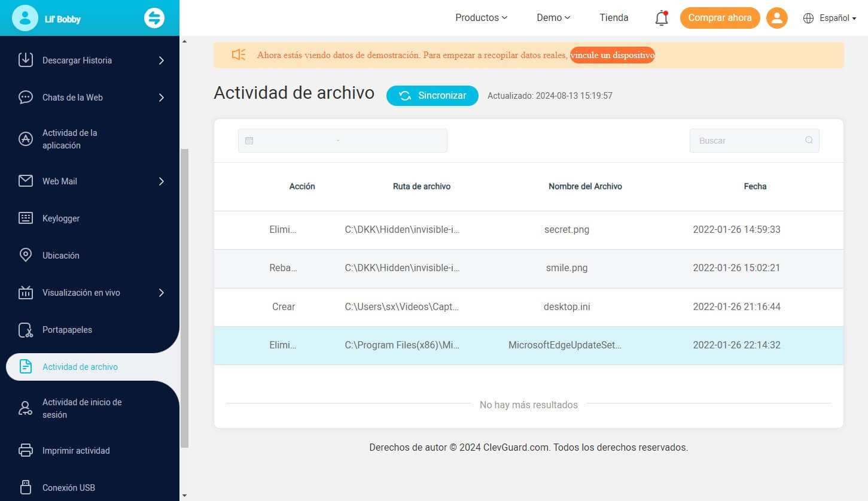Screen dimensions: 868x501
Task: Click the sidebar scroll up arrow
Action: [x=184, y=41]
